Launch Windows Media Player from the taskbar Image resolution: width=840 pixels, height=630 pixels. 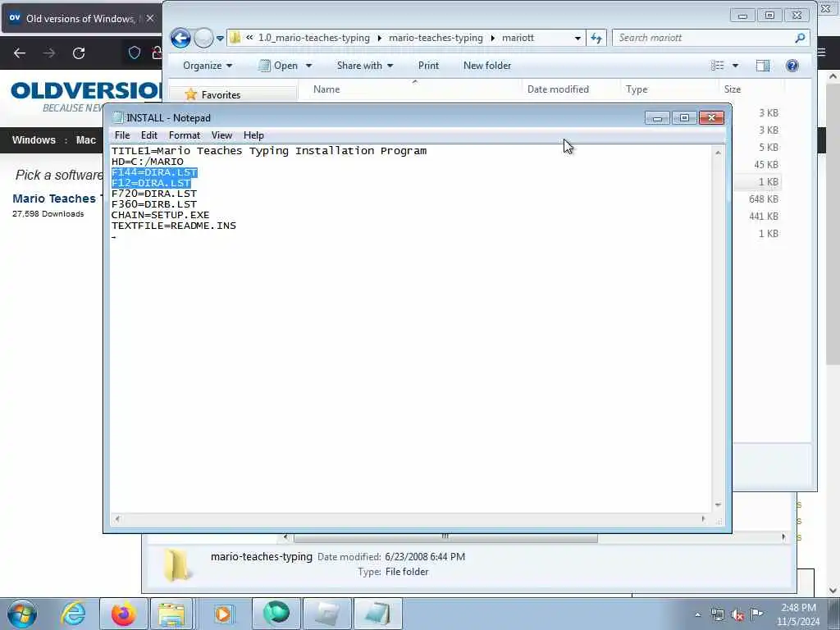coord(223,614)
